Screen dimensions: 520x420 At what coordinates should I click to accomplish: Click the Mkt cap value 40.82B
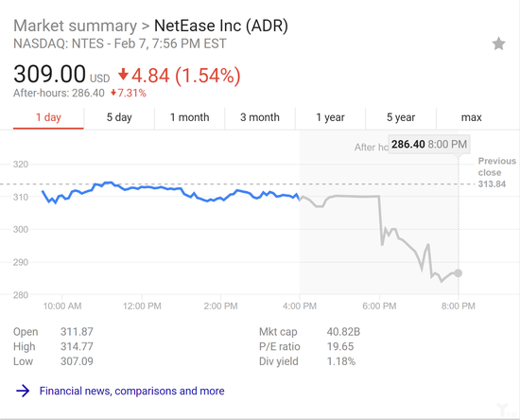pyautogui.click(x=343, y=332)
